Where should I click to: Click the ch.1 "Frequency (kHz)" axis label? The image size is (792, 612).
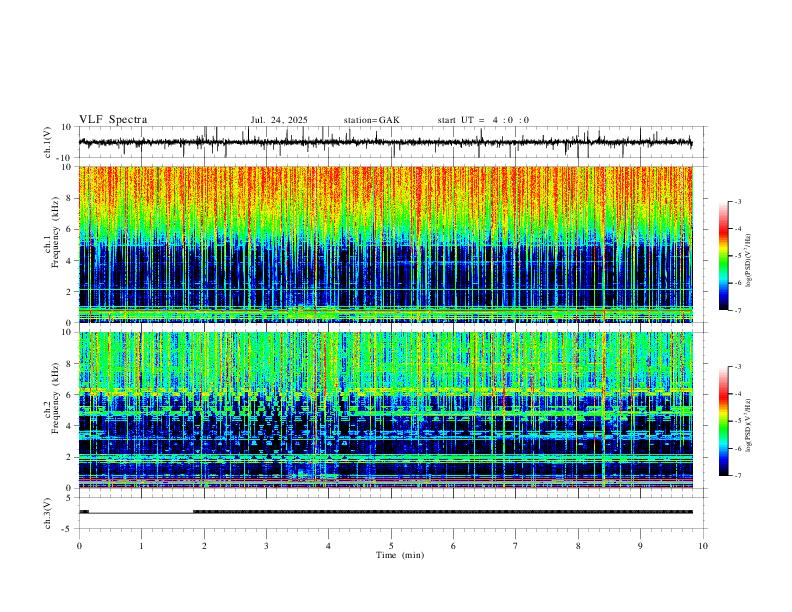(x=56, y=232)
